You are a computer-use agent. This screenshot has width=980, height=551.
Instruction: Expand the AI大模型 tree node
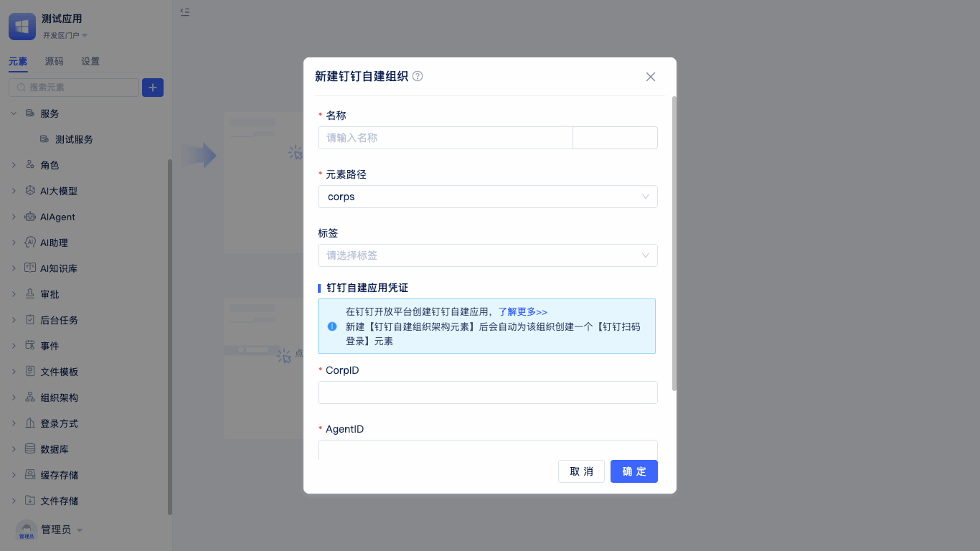click(14, 191)
